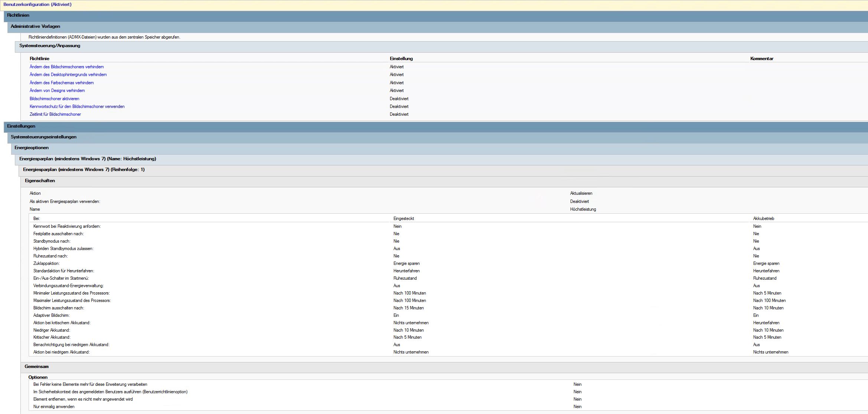Select the 'Aktualisieren' action value
Screen dimensions: 868x414
click(581, 193)
